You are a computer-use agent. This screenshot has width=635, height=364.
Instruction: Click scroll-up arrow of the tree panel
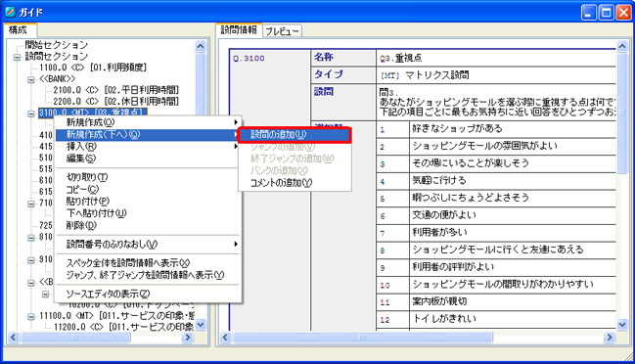tap(201, 46)
